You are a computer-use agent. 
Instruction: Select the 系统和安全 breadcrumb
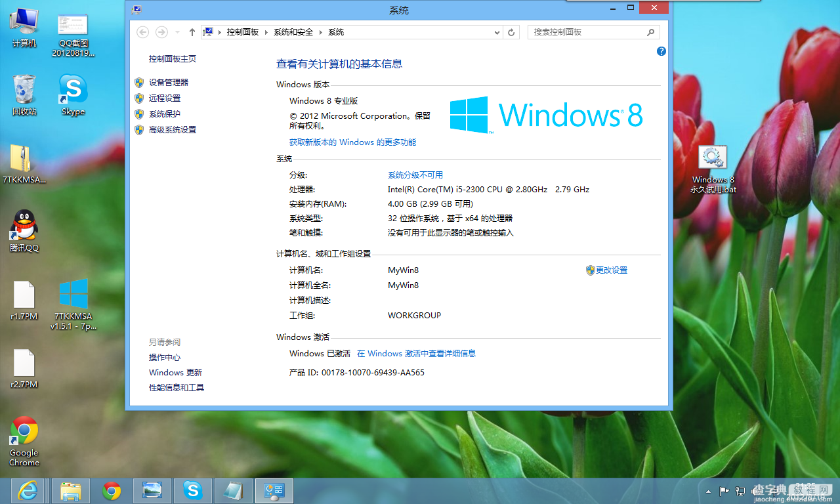(293, 32)
